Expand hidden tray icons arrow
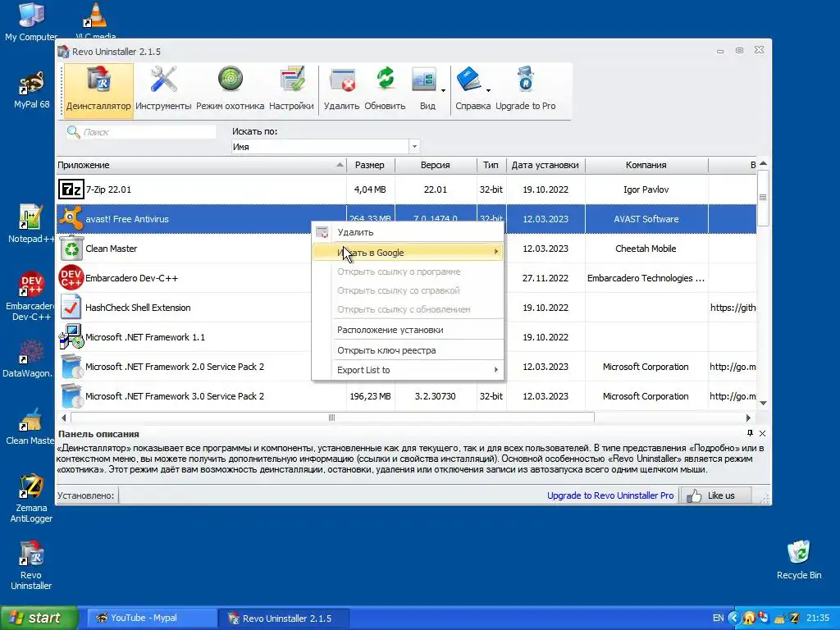This screenshot has height=630, width=840. pyautogui.click(x=734, y=618)
